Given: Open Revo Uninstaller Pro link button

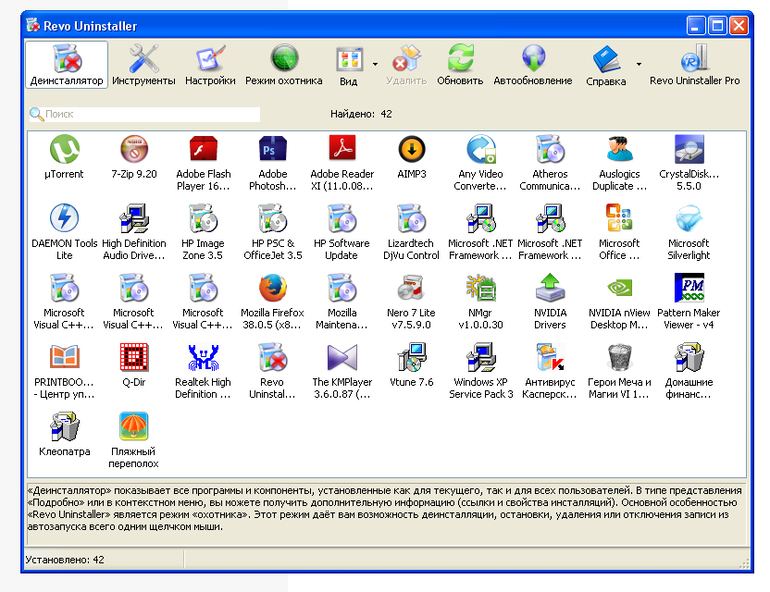Looking at the screenshot, I should pos(694,65).
